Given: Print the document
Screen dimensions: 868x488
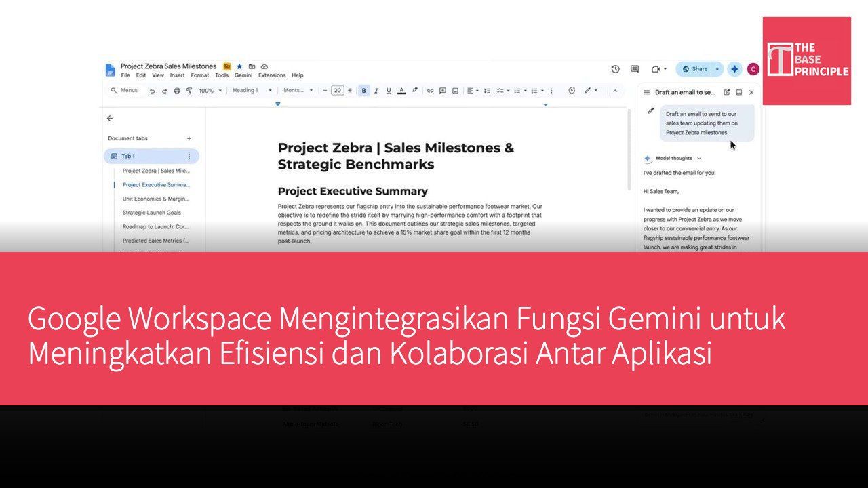Looking at the screenshot, I should click(x=177, y=90).
